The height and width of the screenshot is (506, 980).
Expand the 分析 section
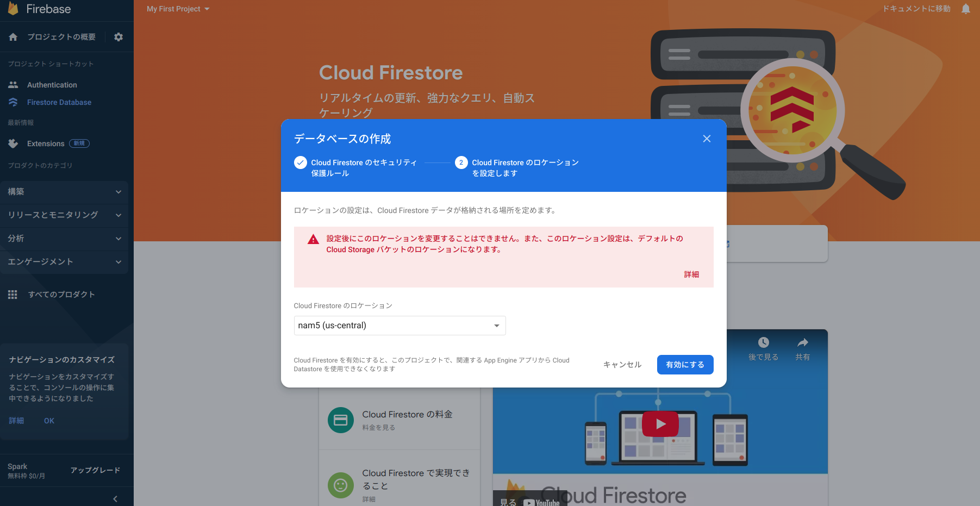(64, 239)
